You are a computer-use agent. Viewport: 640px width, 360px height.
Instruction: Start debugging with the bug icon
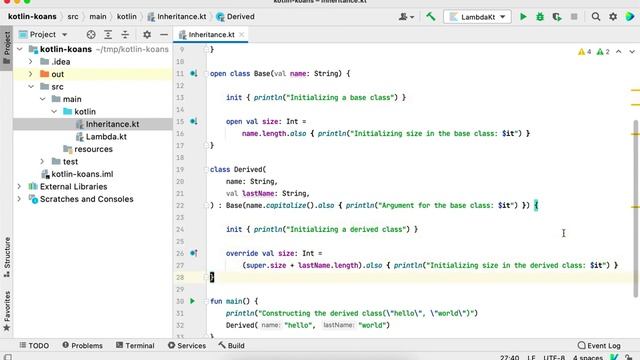click(x=540, y=17)
